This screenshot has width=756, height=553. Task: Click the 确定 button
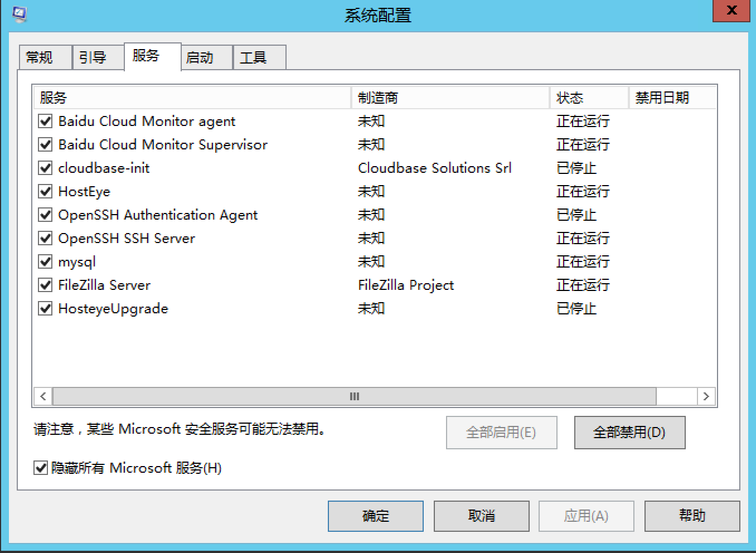click(376, 516)
